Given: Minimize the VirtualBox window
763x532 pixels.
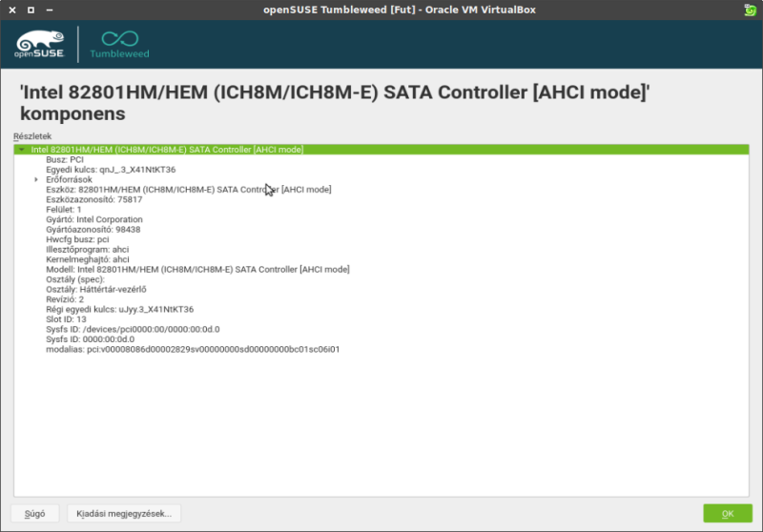Looking at the screenshot, I should point(50,10).
